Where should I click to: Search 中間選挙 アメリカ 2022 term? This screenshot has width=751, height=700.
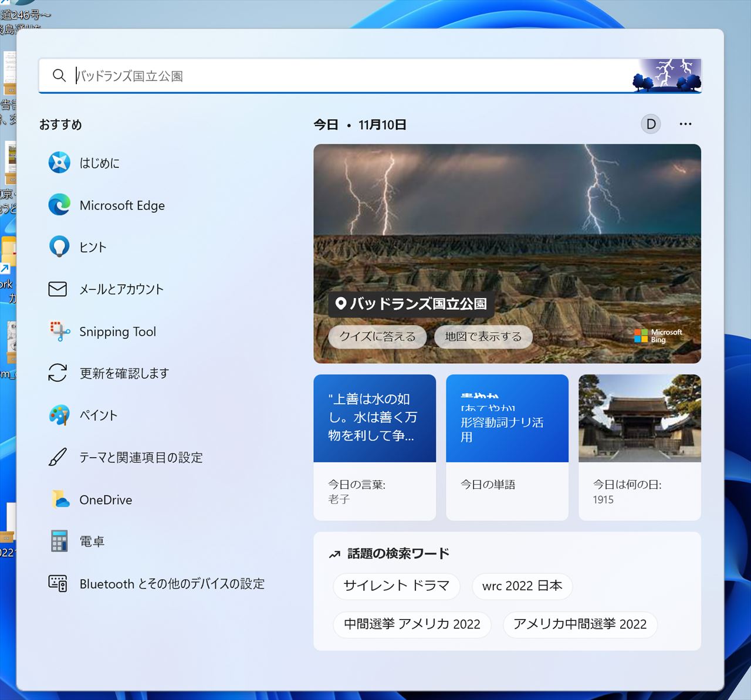[412, 624]
